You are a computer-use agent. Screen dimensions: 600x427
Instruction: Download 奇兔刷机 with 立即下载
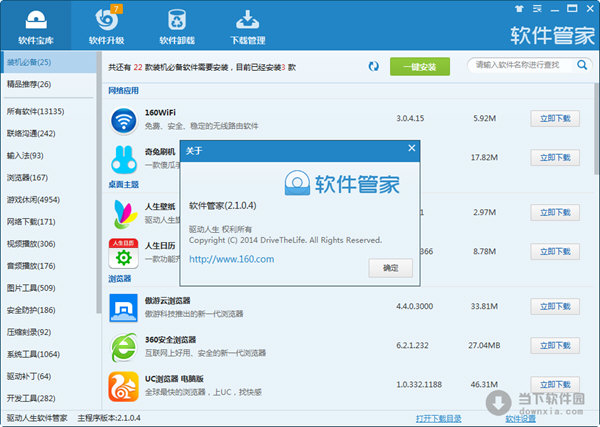[x=555, y=158]
